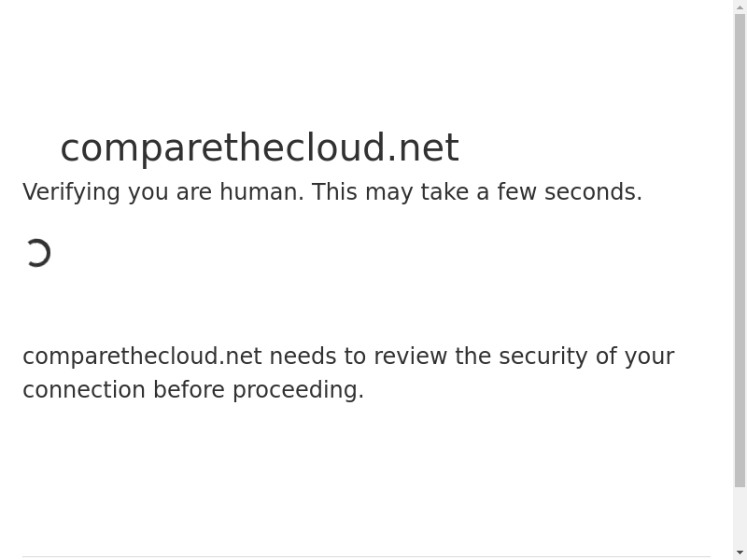
Task: Click the vertical scrollbar thumb
Action: tap(740, 250)
